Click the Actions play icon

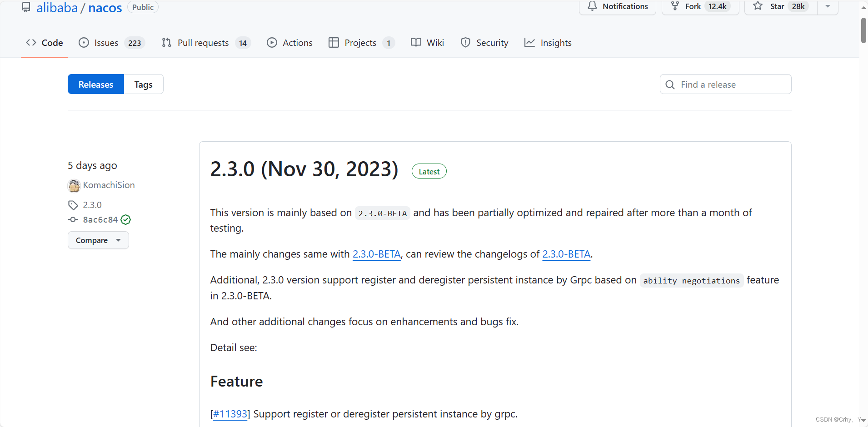pyautogui.click(x=272, y=43)
